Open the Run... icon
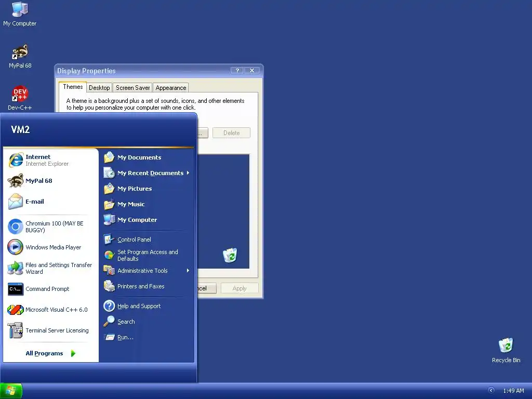532x399 pixels. point(109,337)
